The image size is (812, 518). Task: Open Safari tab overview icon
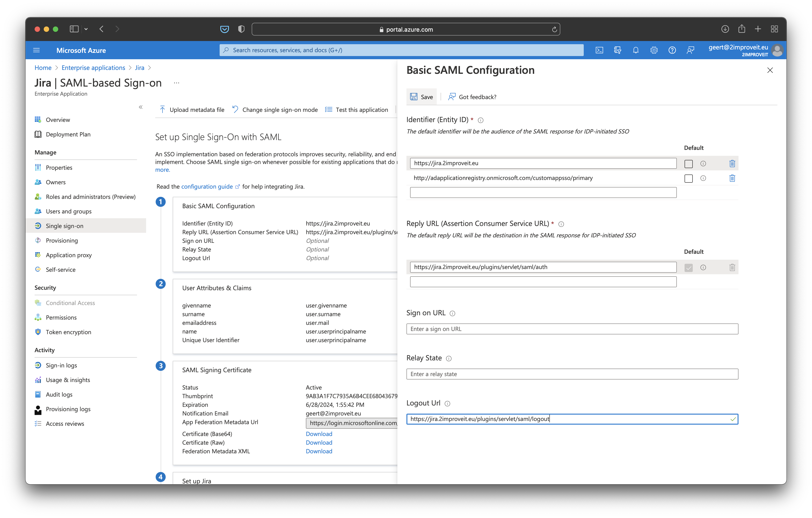click(775, 29)
